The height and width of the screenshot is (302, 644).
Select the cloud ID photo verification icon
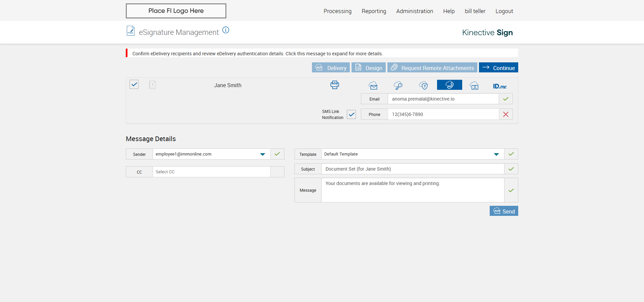(x=474, y=86)
